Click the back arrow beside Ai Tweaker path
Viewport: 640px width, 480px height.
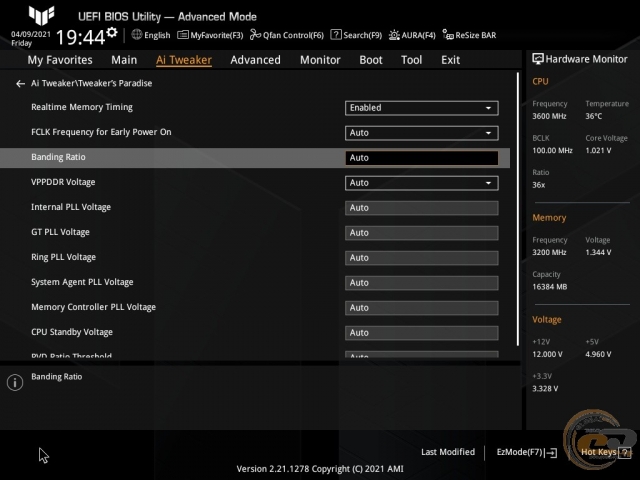coord(20,84)
